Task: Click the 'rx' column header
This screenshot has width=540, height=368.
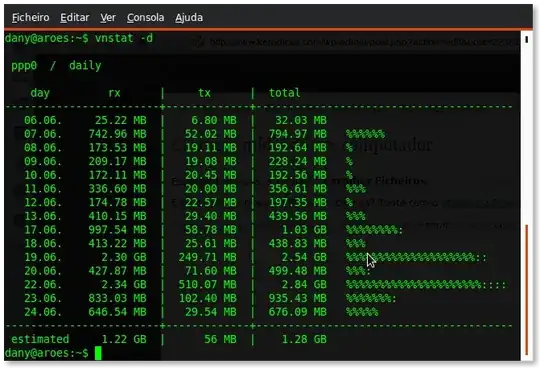Action: [114, 93]
